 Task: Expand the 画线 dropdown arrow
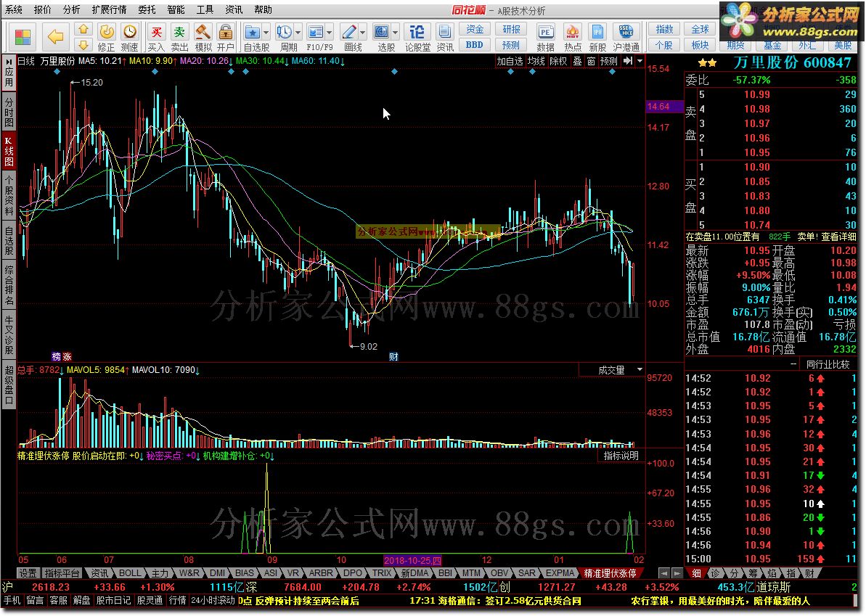pos(363,32)
